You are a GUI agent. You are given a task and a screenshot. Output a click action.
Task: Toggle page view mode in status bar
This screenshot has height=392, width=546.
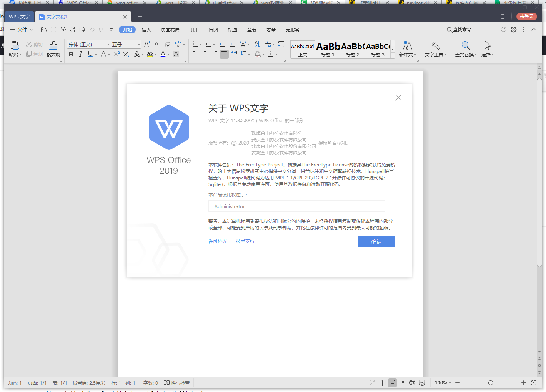pyautogui.click(x=392, y=383)
